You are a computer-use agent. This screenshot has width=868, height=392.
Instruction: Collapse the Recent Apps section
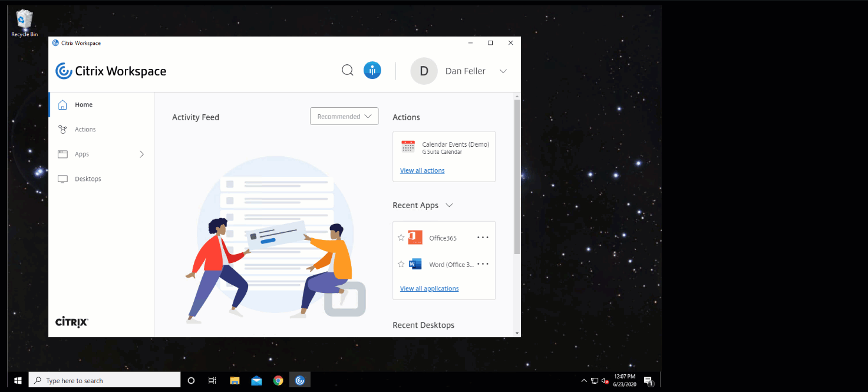coord(449,205)
